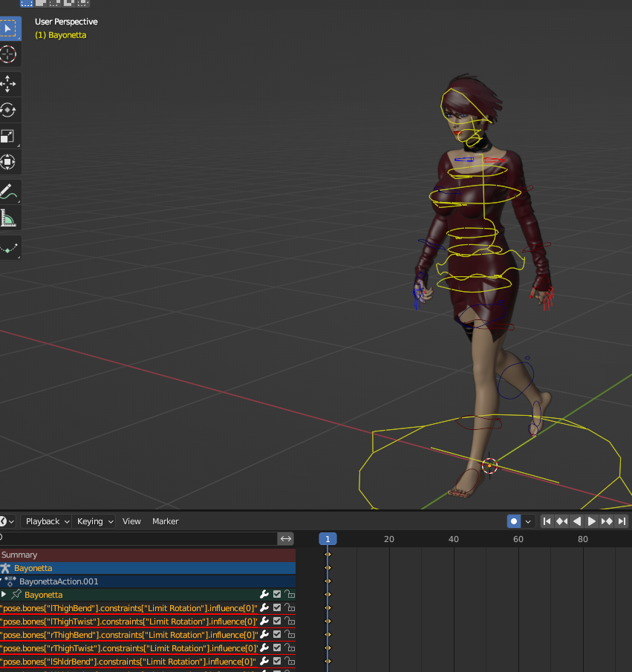Lock the rThighTwist channel
This screenshot has width=632, height=672.
(x=290, y=647)
